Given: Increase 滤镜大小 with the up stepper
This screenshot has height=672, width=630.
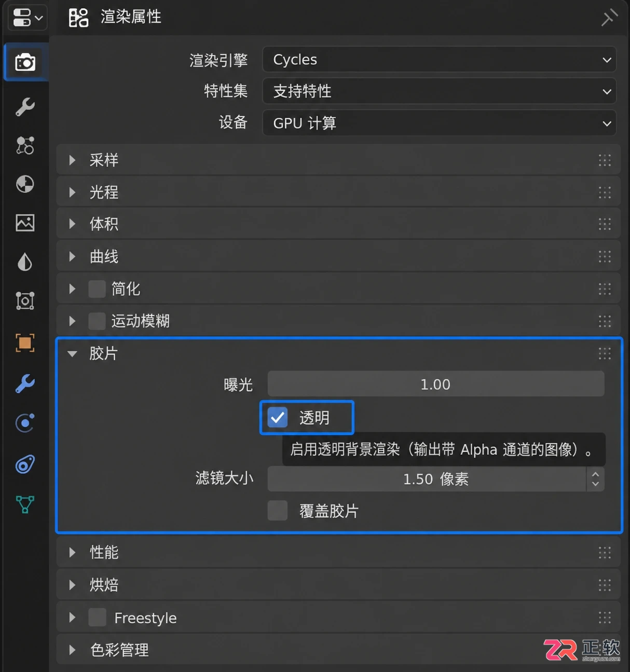Looking at the screenshot, I should tap(596, 474).
